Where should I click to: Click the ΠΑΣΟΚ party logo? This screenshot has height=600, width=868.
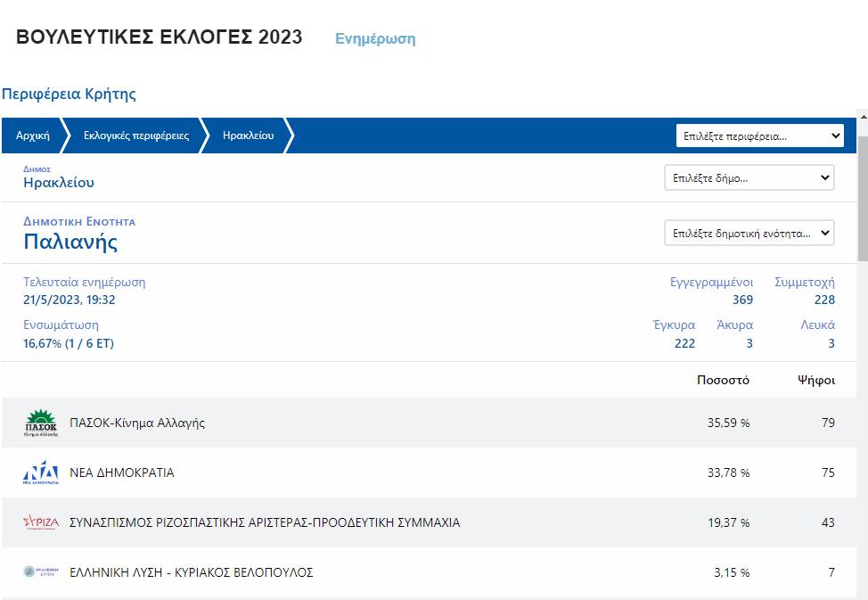pyautogui.click(x=41, y=423)
